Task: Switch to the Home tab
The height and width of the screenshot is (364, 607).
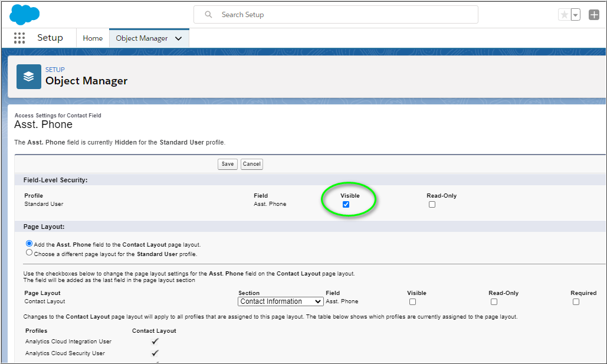Action: [x=93, y=38]
